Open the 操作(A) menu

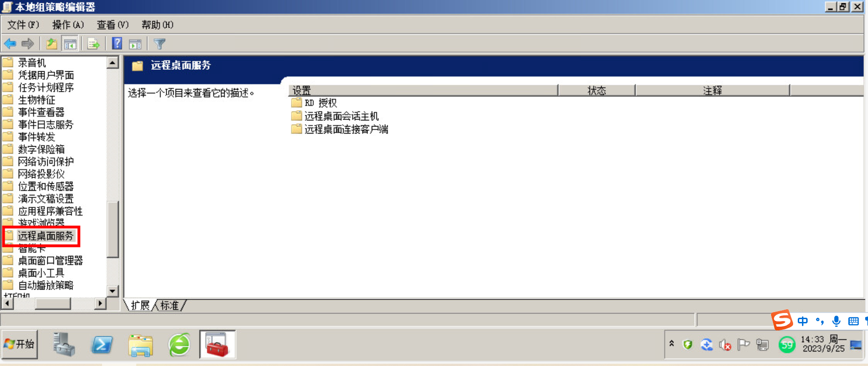pyautogui.click(x=68, y=25)
